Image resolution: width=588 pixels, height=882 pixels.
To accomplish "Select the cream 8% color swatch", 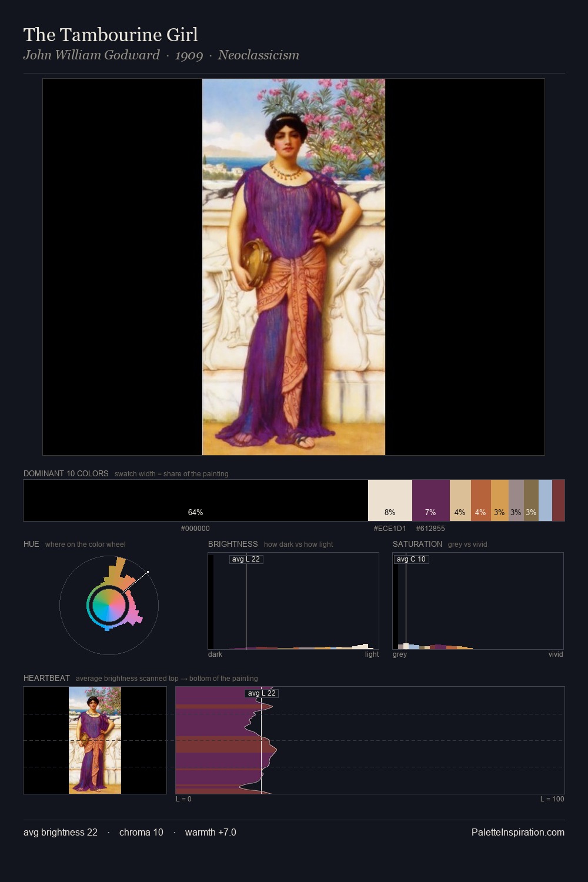I will pos(390,500).
